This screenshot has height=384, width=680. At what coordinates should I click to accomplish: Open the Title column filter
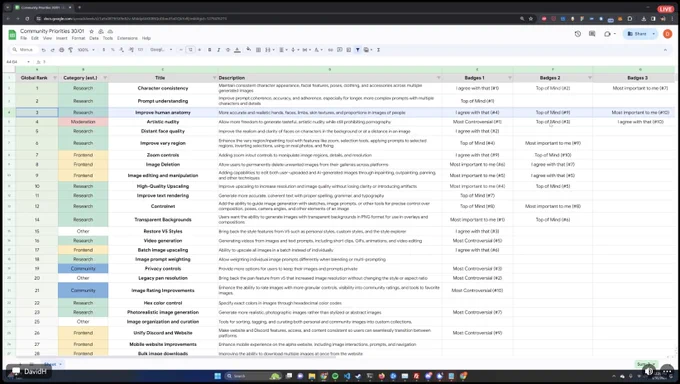[214, 78]
